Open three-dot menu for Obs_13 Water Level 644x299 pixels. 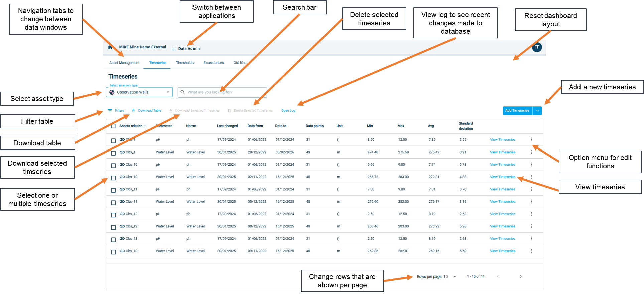point(531,251)
